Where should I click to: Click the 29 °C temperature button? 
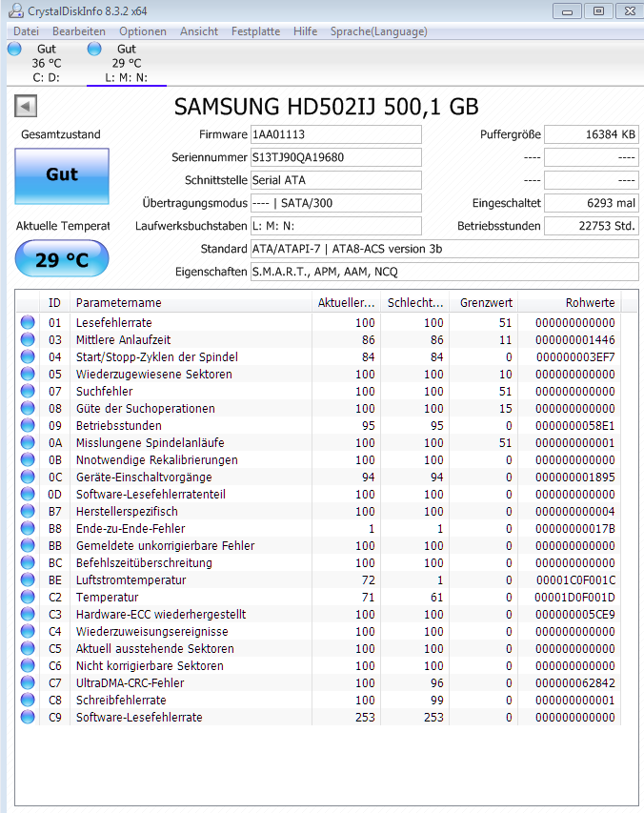62,258
